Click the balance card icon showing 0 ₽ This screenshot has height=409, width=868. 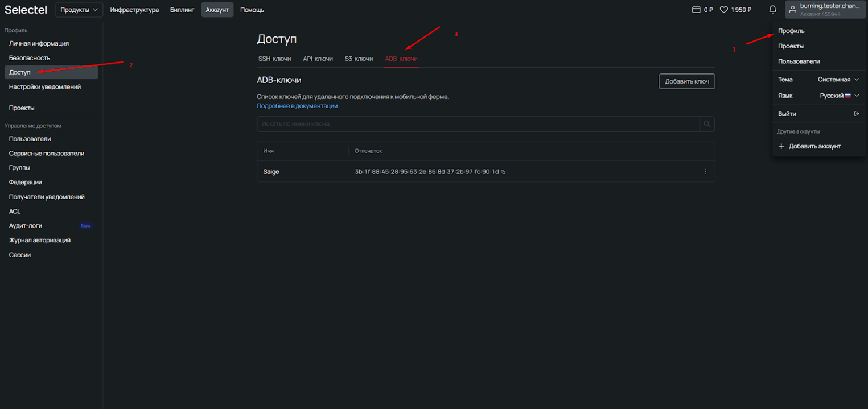click(696, 10)
